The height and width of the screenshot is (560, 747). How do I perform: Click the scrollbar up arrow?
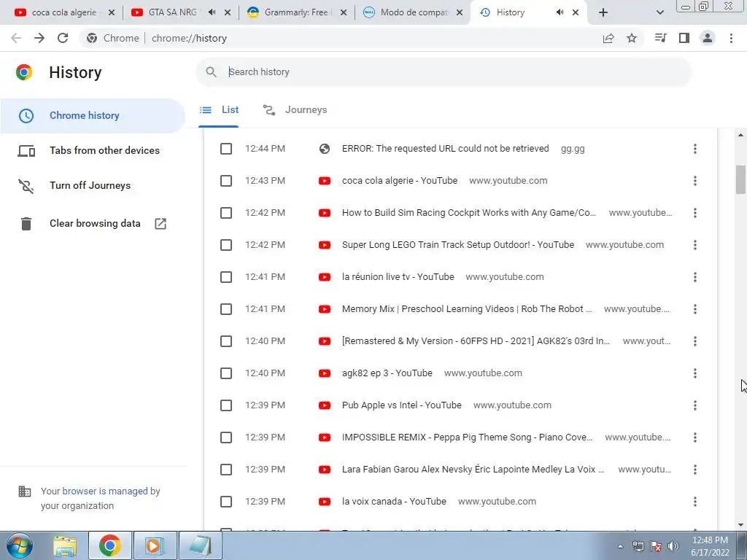point(740,136)
